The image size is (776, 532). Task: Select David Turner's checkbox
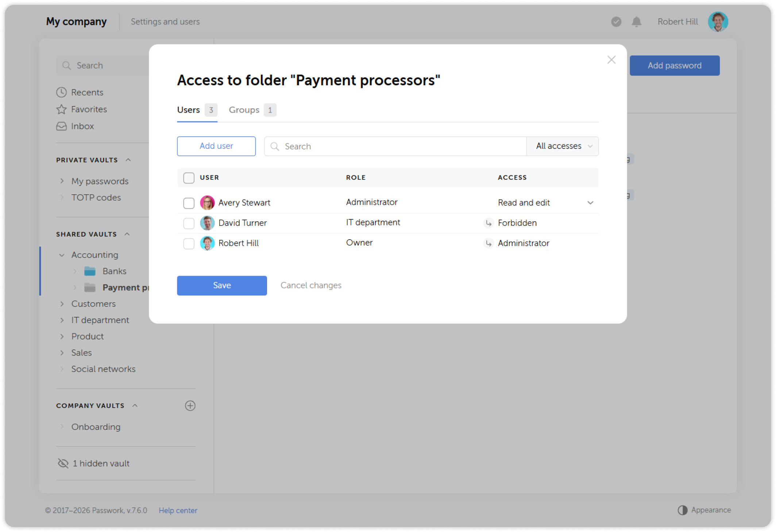(x=189, y=223)
